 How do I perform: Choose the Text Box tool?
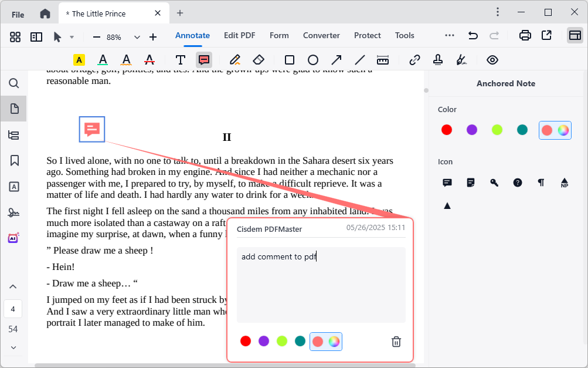click(181, 60)
